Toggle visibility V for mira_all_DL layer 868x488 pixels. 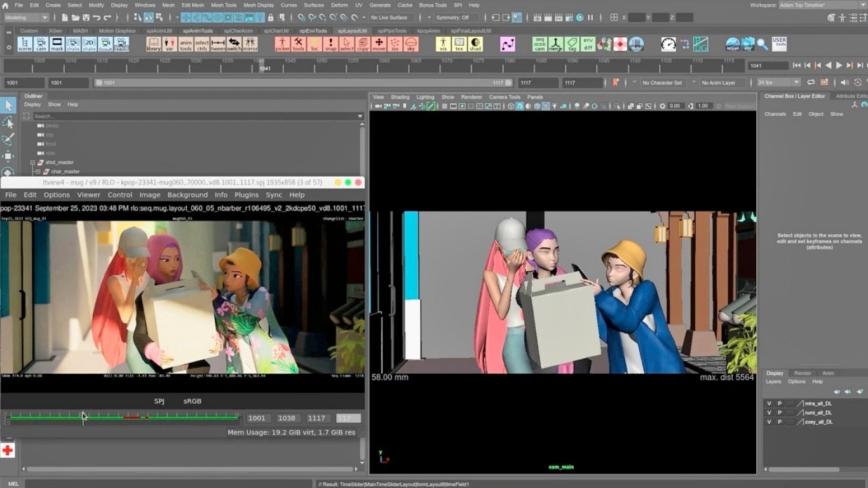769,403
